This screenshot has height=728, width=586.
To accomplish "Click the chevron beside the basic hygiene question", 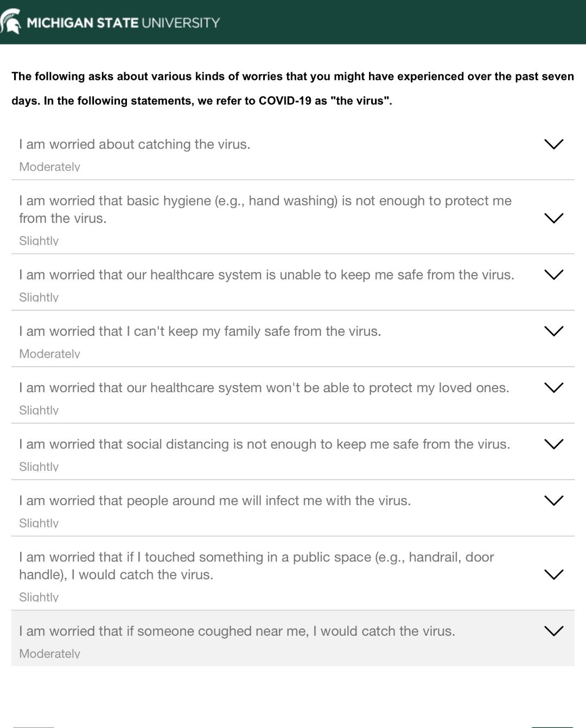I will (x=553, y=218).
